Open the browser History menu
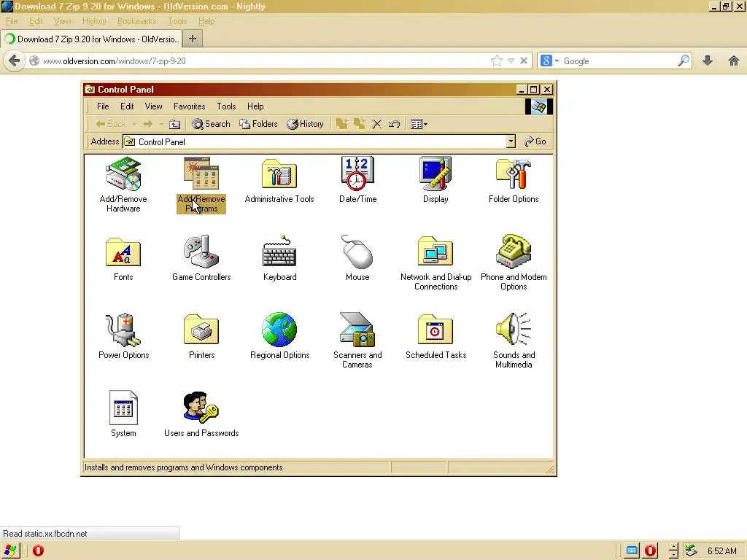 click(x=94, y=21)
